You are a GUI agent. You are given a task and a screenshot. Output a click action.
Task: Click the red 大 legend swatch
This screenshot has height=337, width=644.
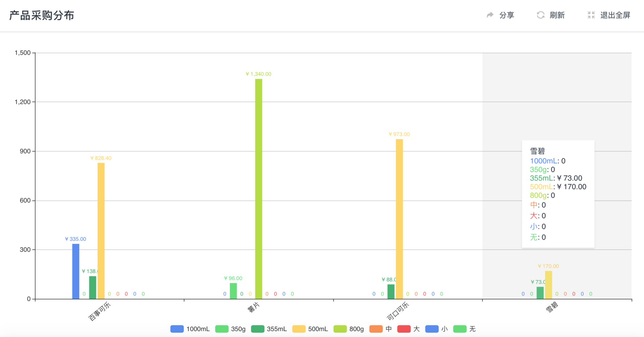(x=404, y=329)
